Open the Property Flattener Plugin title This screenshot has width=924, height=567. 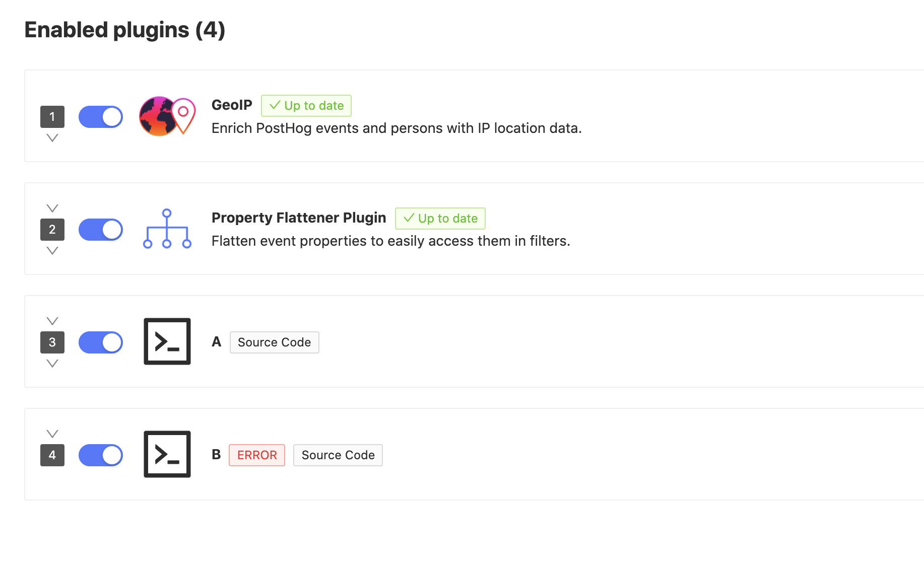click(299, 218)
